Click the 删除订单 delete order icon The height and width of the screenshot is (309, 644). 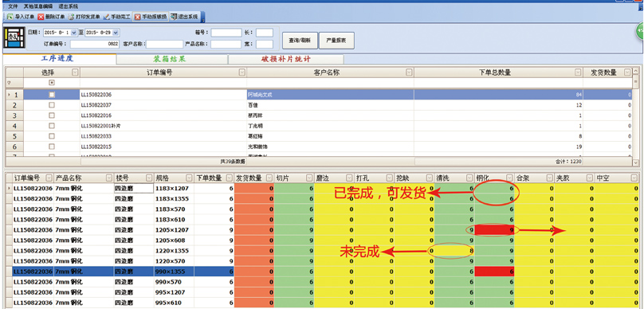[41, 17]
